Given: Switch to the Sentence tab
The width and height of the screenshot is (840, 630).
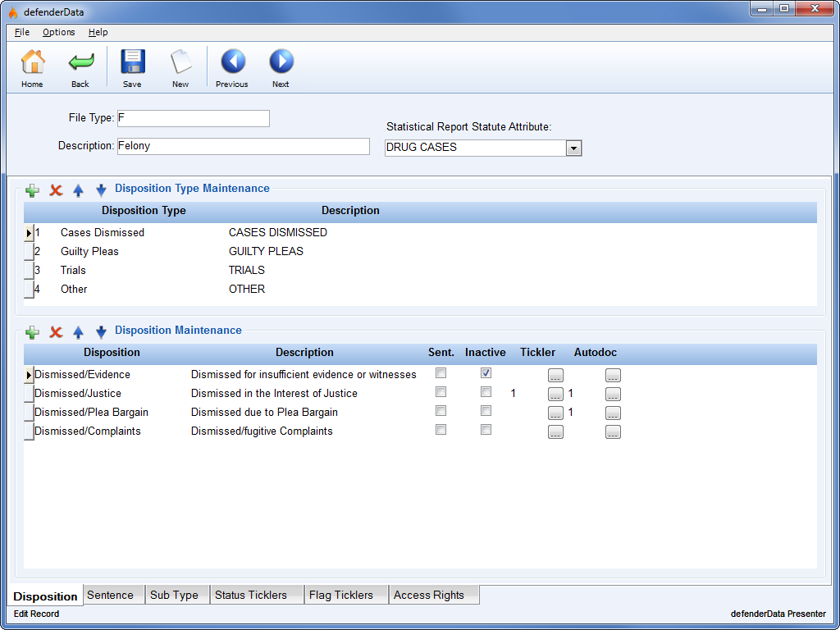Looking at the screenshot, I should coord(113,595).
